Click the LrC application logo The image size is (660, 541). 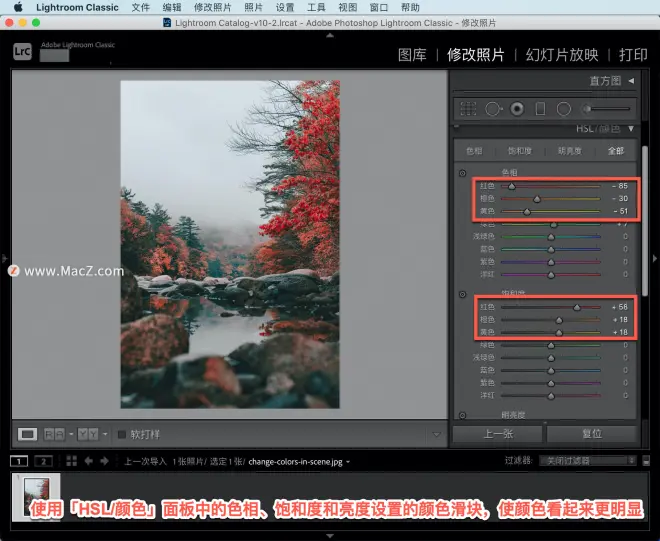click(x=22, y=52)
